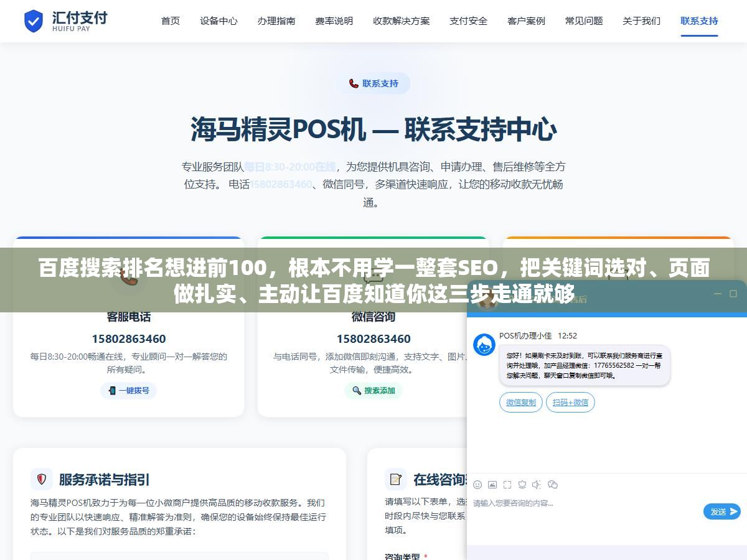Open the 关于我们 menu item
This screenshot has height=560, width=747.
(641, 21)
